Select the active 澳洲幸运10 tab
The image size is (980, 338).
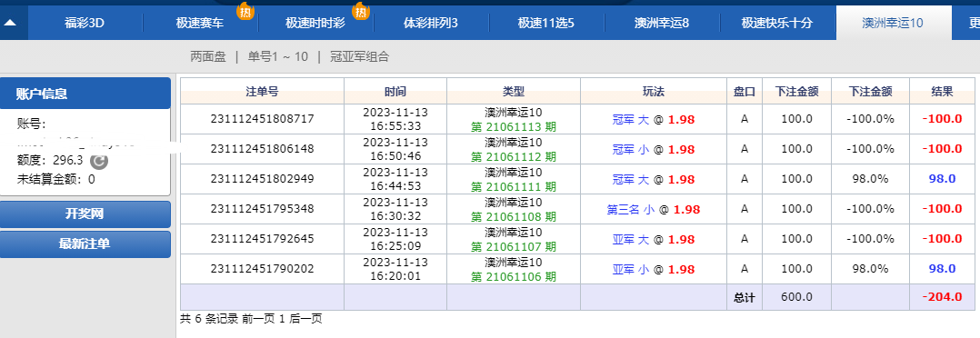(x=893, y=24)
